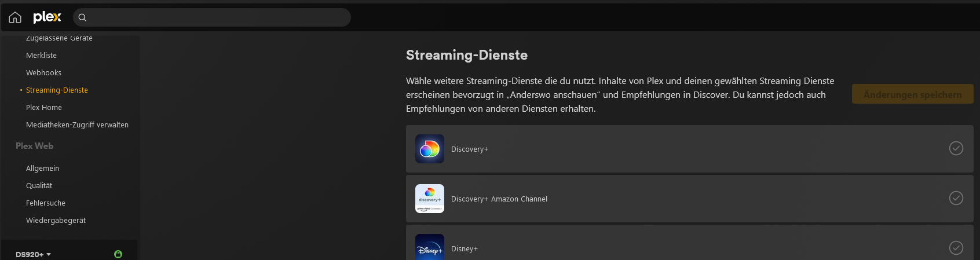Open Fehlersuche settings
The image size is (980, 260).
[46, 203]
